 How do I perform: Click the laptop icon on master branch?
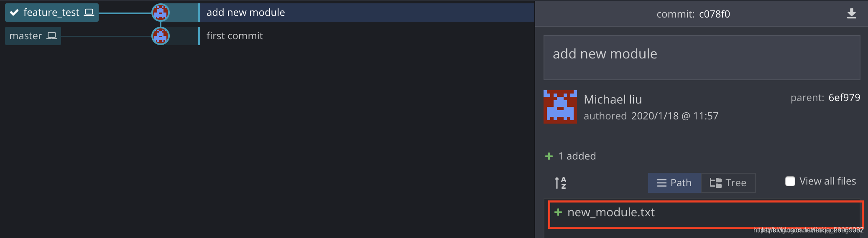click(52, 36)
